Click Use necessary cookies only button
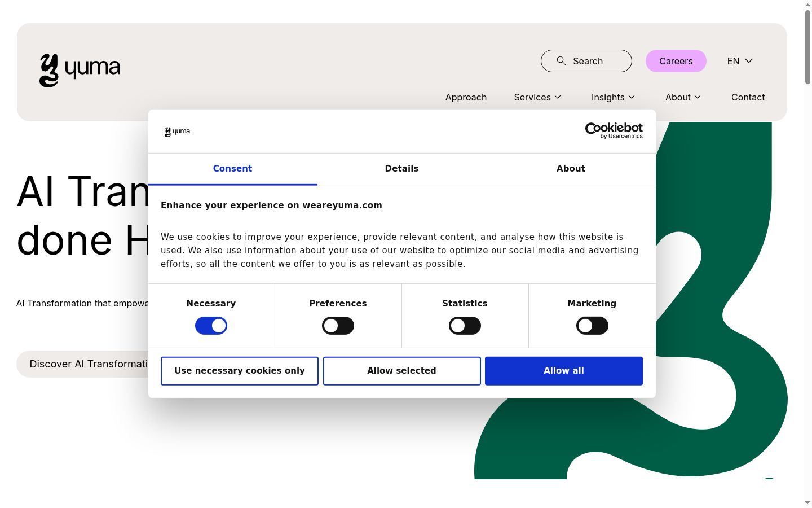The width and height of the screenshot is (812, 508). (240, 371)
